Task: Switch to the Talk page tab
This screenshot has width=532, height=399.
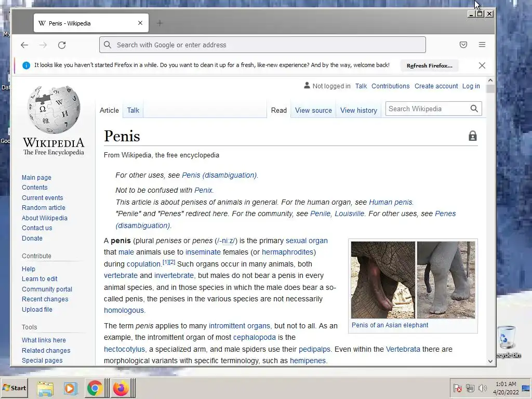Action: [x=133, y=110]
